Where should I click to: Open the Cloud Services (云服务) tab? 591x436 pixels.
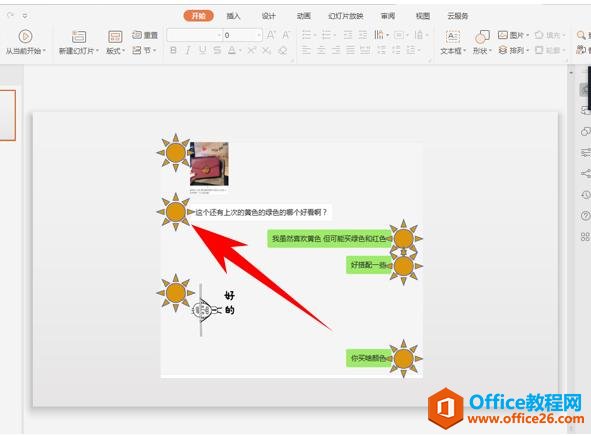[458, 16]
